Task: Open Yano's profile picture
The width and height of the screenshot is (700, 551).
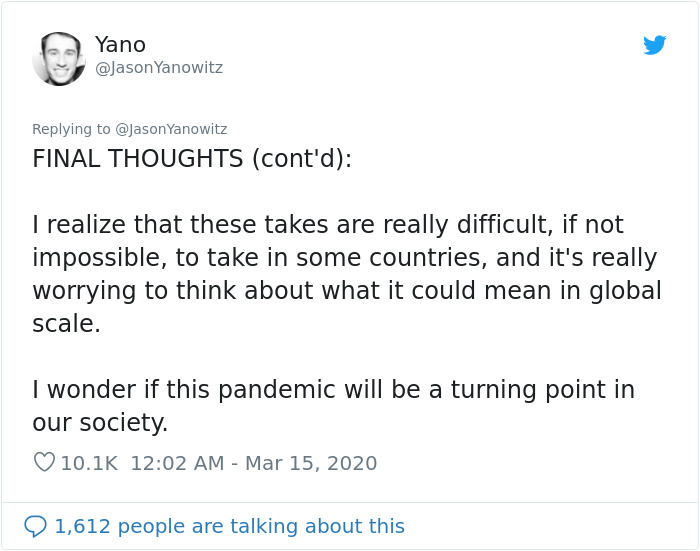Action: coord(59,58)
